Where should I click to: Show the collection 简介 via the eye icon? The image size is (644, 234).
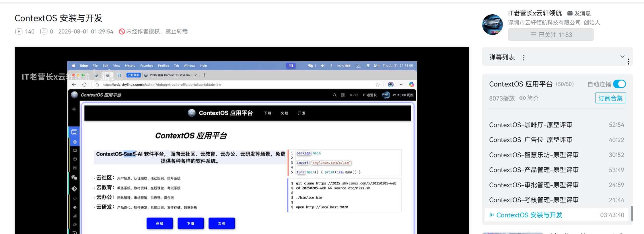click(x=523, y=98)
